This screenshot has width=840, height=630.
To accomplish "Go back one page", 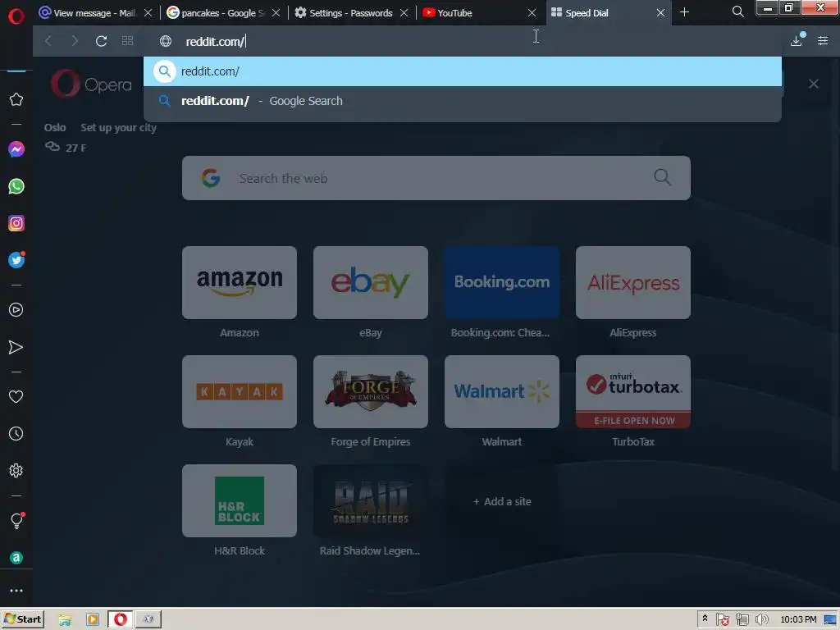I will pyautogui.click(x=48, y=41).
